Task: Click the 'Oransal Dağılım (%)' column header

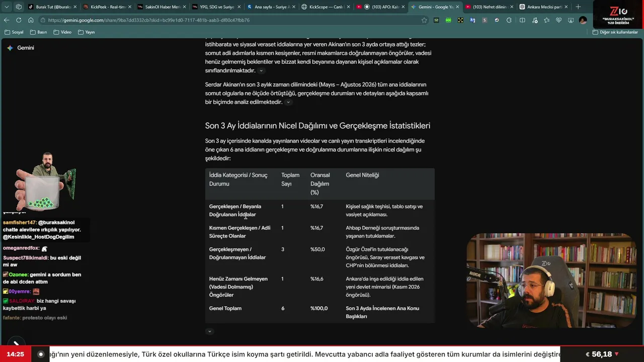Action: [x=320, y=184]
